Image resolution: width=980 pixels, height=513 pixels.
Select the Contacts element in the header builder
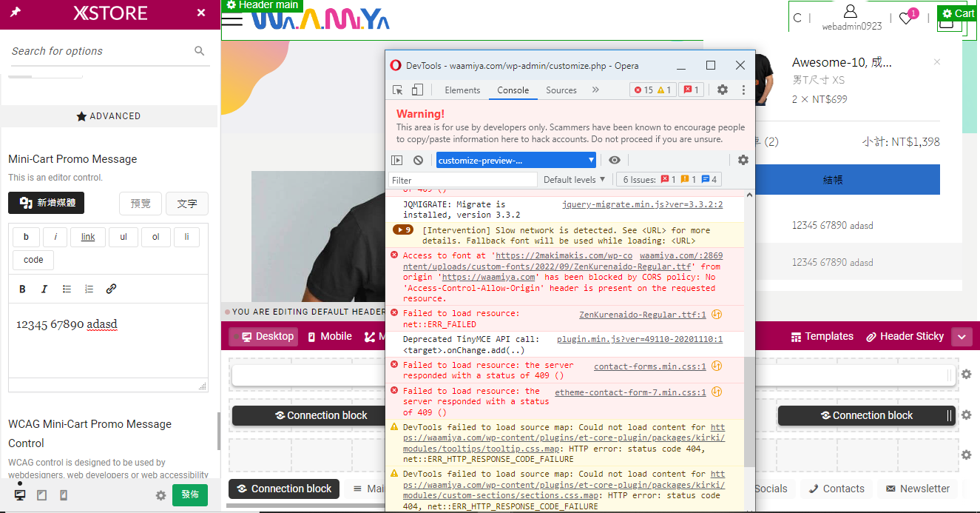[836, 489]
